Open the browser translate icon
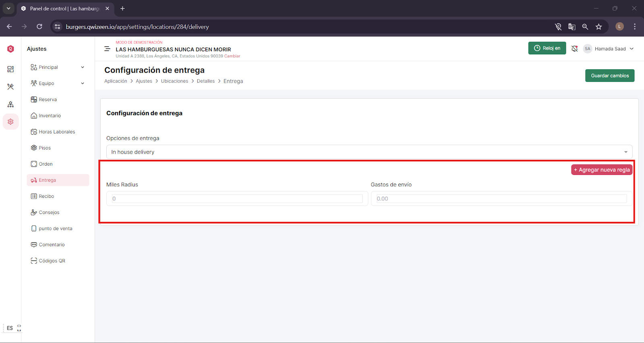The image size is (644, 343). [x=572, y=27]
